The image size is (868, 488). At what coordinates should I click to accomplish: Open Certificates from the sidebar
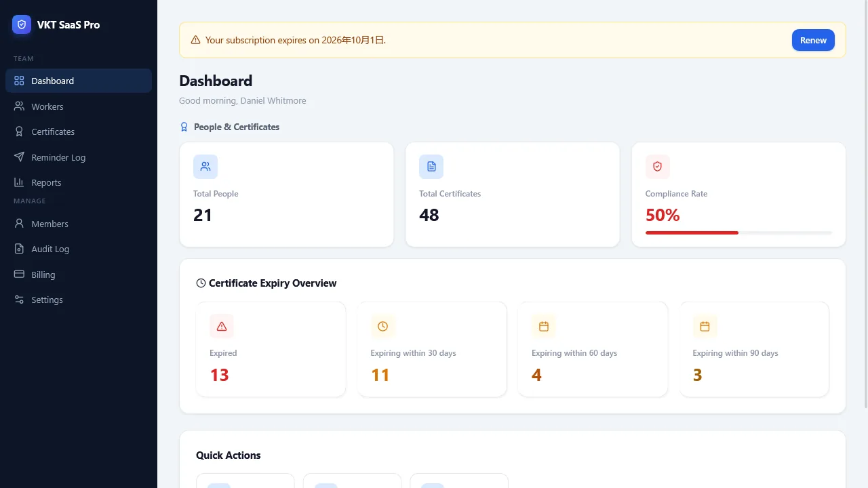pos(79,131)
